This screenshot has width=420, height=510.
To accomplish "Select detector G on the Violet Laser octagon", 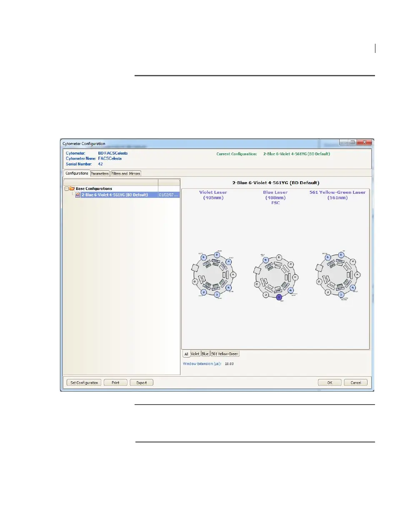I will click(x=195, y=281).
